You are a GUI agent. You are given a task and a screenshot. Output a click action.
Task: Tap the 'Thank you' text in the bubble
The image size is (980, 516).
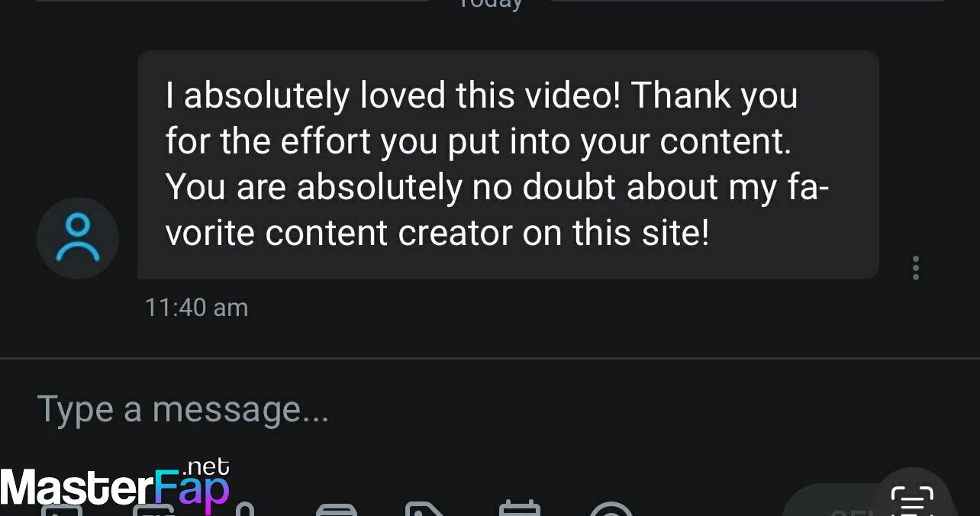tap(714, 96)
